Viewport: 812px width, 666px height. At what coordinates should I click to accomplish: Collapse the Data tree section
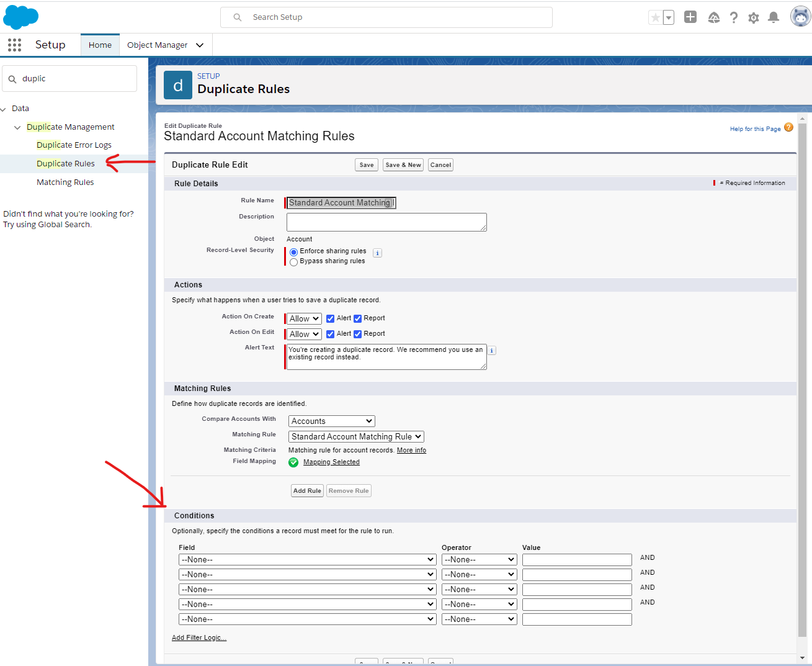tap(3, 109)
